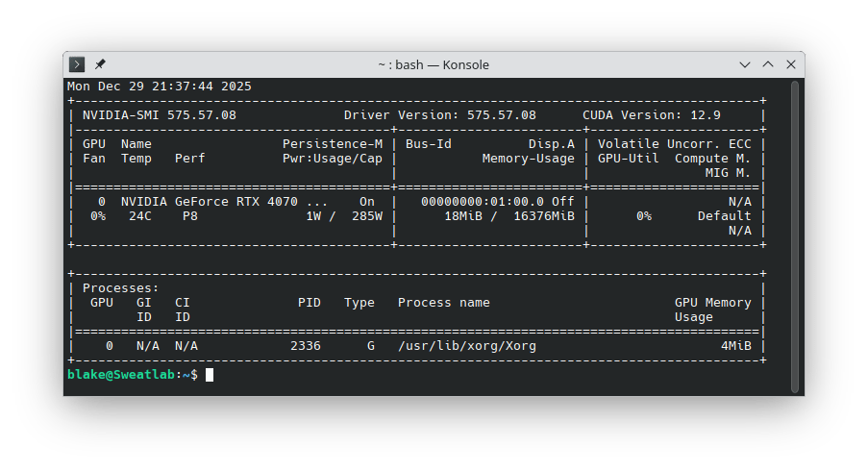Screen dimensions: 868x471
Task: Click the terminal cursor block at the prompt
Action: pos(210,375)
